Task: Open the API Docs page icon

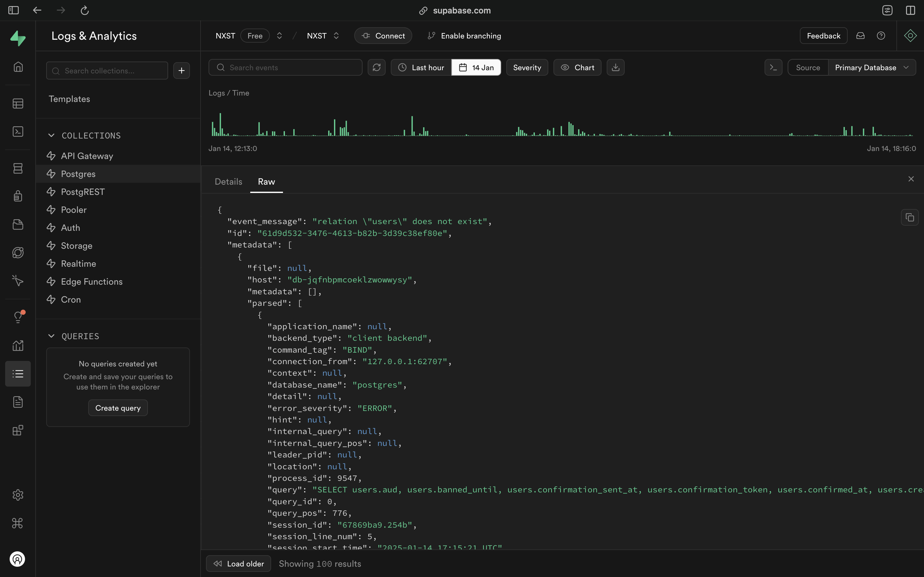Action: click(x=18, y=401)
